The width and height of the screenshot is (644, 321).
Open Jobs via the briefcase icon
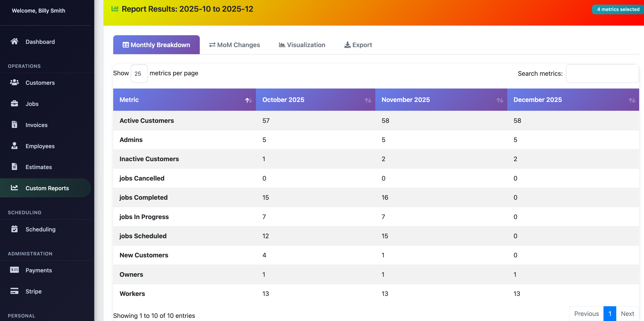click(14, 103)
